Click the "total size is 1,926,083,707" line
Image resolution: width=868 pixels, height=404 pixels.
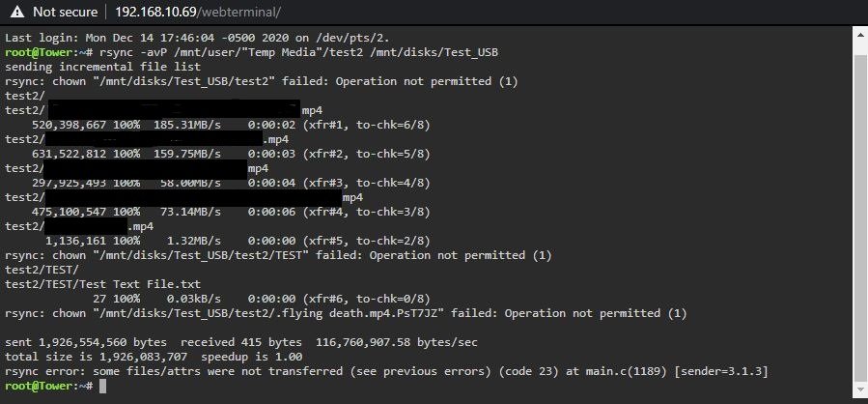pos(154,357)
